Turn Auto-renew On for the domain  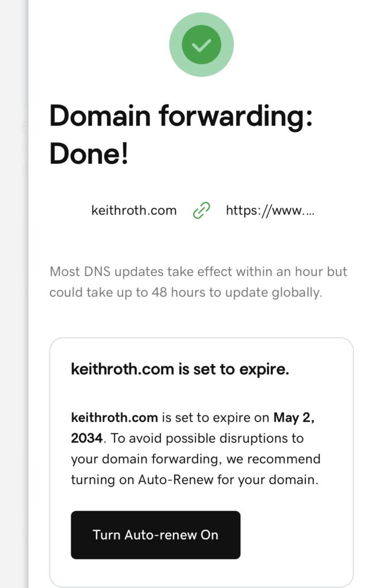point(155,535)
